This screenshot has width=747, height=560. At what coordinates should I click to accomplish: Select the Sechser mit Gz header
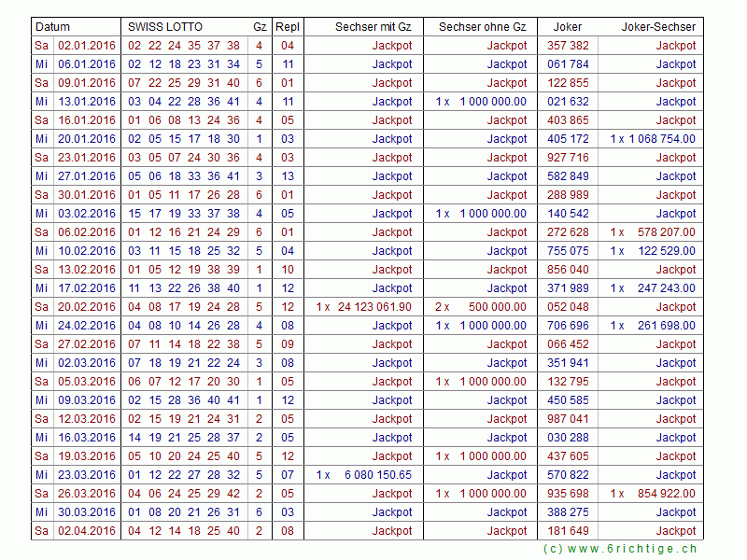pos(373,27)
